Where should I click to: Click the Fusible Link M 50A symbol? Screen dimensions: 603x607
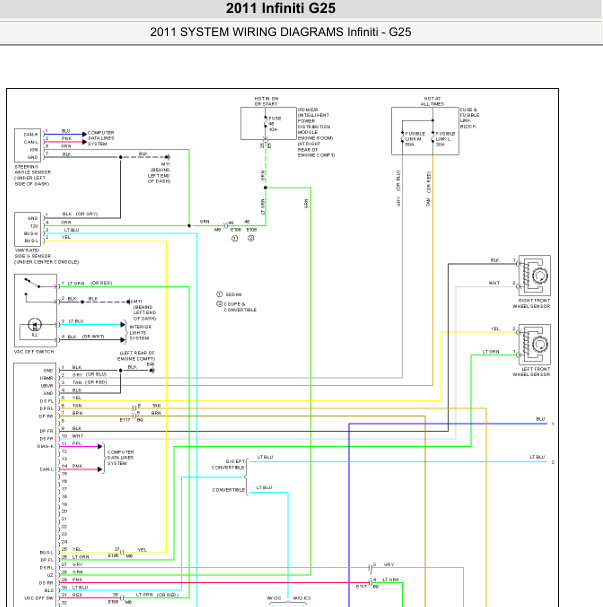click(x=403, y=137)
